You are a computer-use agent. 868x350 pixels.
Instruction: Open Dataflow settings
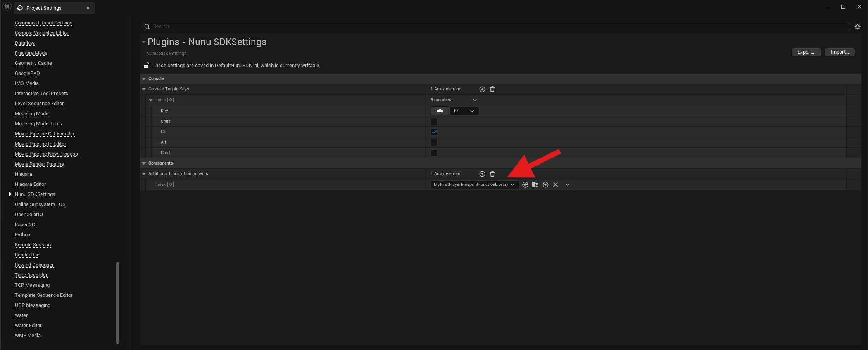coord(24,43)
